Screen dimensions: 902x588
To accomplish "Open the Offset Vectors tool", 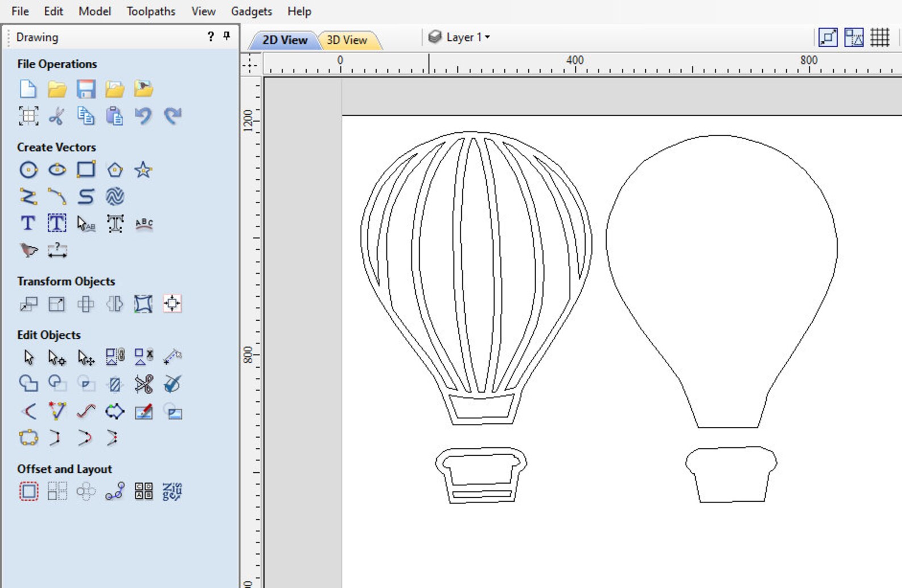I will 28,492.
